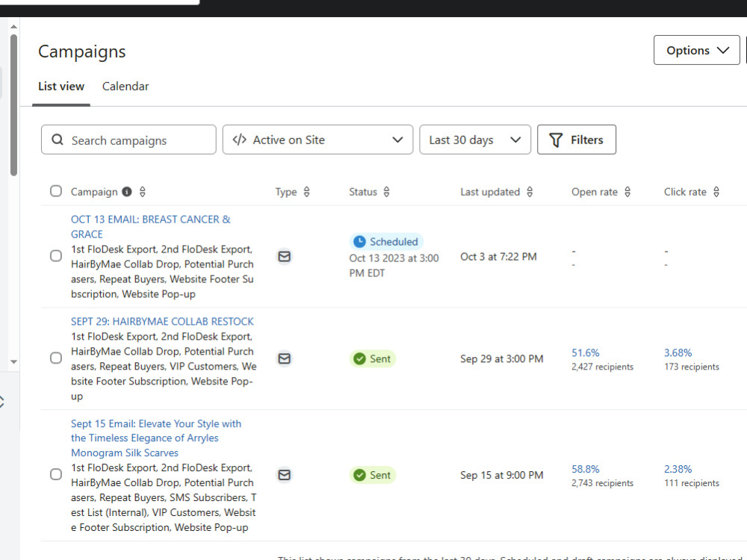
Task: Select the List view tab
Action: [61, 86]
